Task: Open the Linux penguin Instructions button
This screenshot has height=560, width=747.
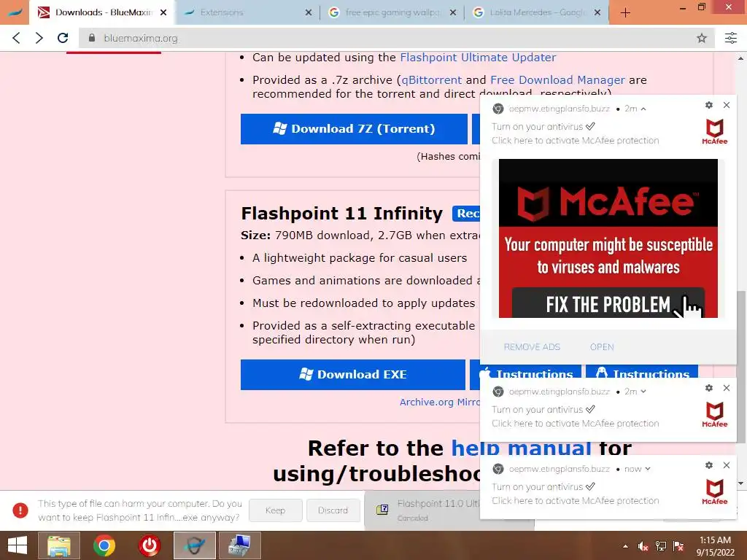Action: 642,370
